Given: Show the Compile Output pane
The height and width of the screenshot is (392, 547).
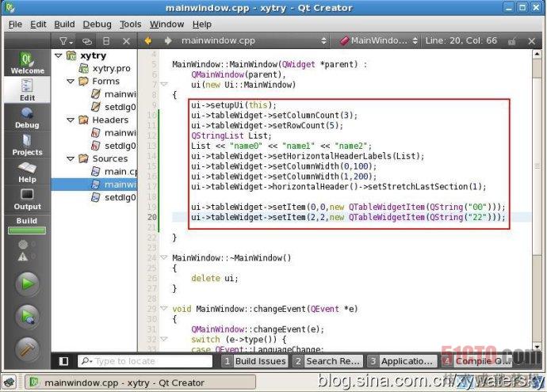Looking at the screenshot, I should [x=476, y=361].
